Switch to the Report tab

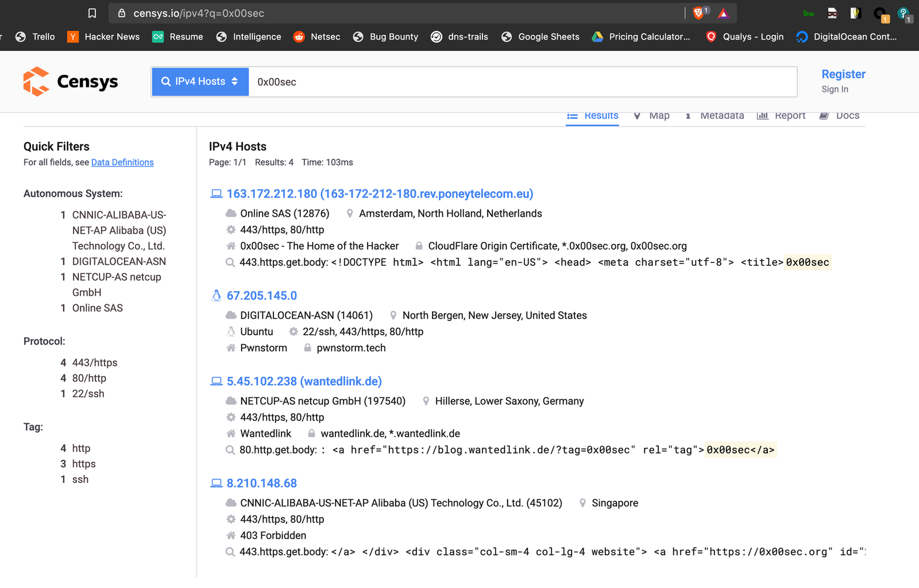[781, 116]
